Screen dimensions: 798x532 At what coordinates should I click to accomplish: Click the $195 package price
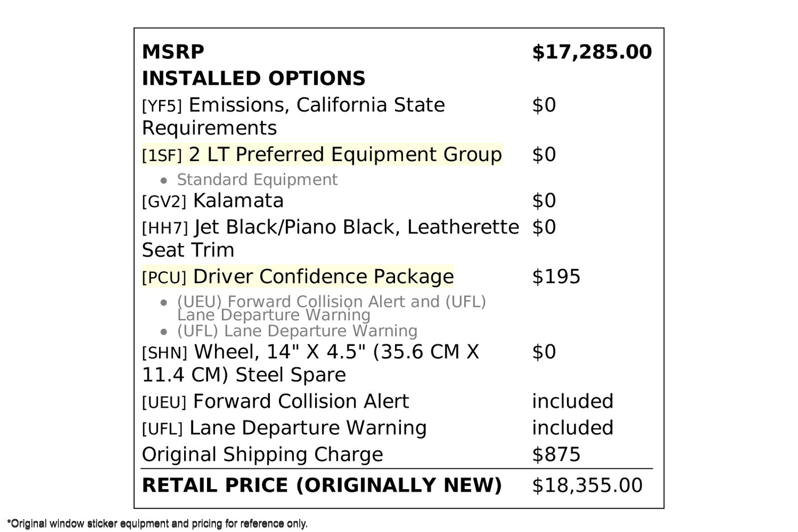pyautogui.click(x=556, y=277)
